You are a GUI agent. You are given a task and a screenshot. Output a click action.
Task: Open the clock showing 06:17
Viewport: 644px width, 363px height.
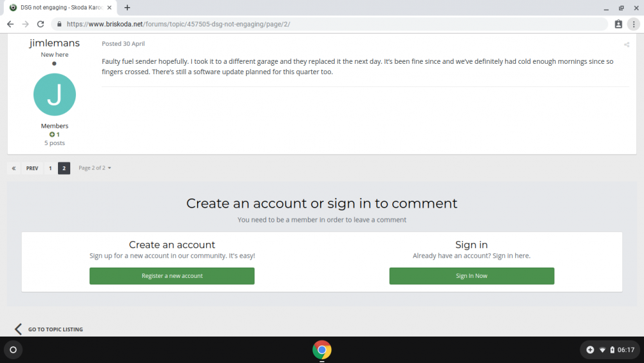pos(626,350)
